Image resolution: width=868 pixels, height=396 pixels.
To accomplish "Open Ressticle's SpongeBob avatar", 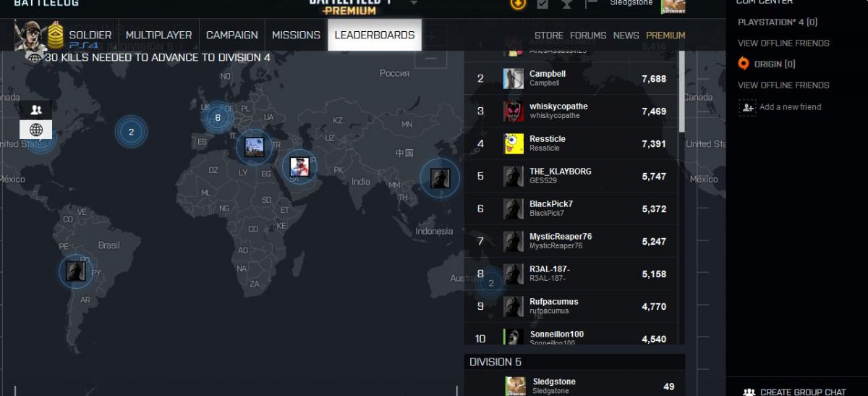I will (x=514, y=143).
